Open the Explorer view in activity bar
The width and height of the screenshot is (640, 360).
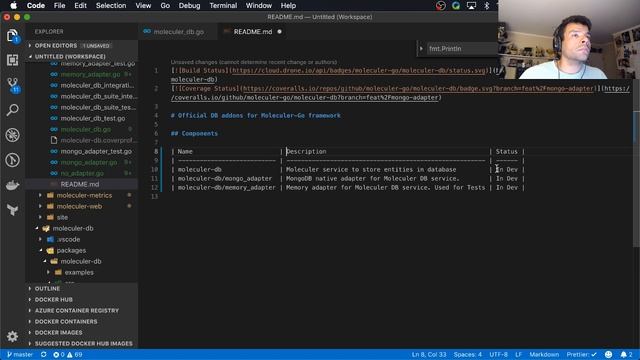click(13, 36)
